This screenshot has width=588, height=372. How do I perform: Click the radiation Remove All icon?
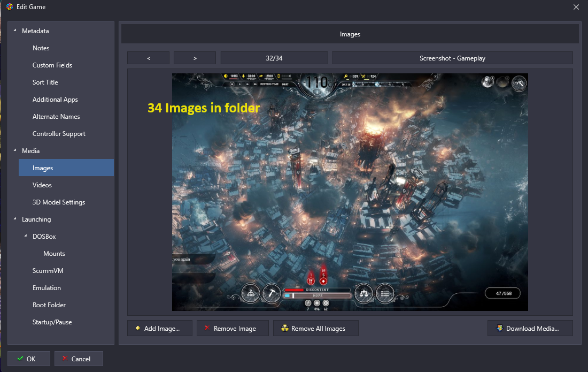(285, 328)
